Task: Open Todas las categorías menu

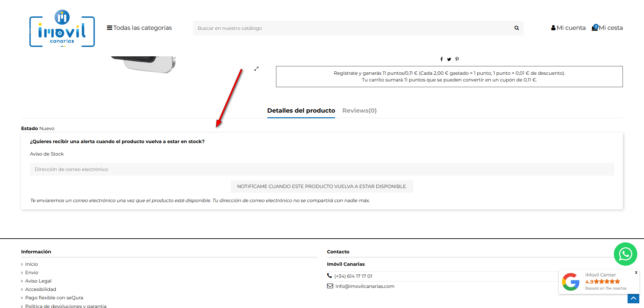Action: tap(139, 28)
